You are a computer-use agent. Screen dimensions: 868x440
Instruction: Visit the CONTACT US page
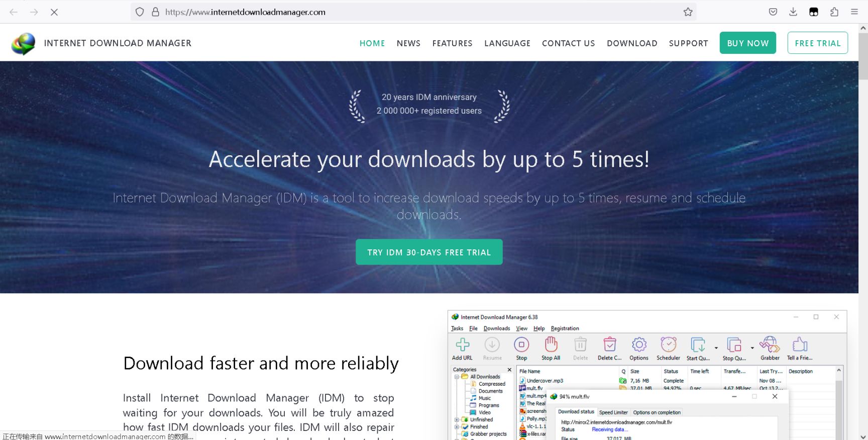569,43
